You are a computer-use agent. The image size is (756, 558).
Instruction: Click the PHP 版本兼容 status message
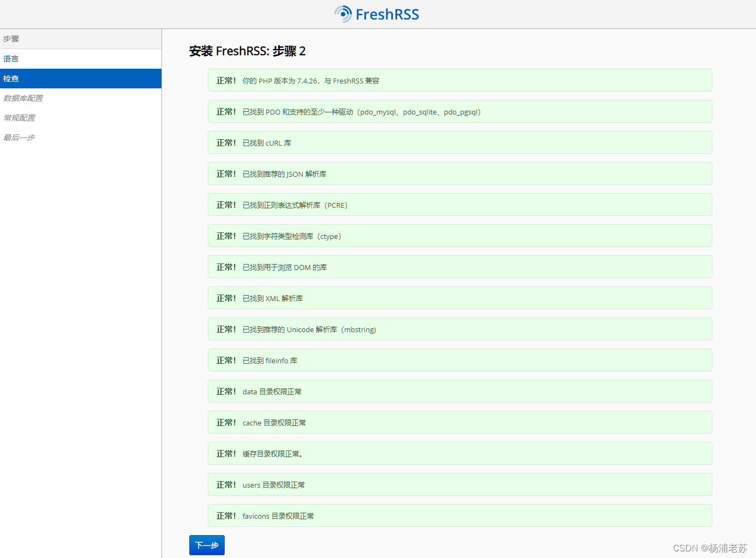click(x=460, y=80)
